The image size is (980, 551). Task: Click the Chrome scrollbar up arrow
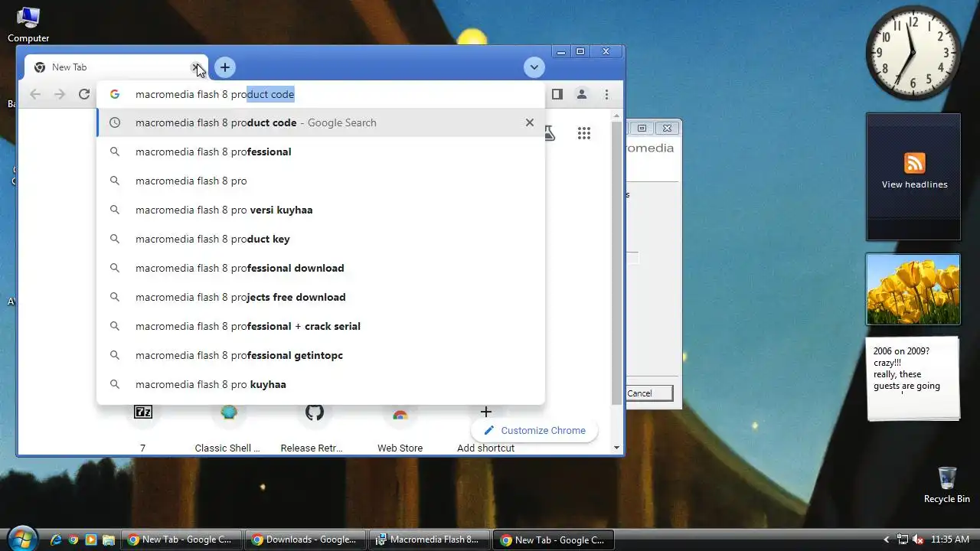coord(617,116)
